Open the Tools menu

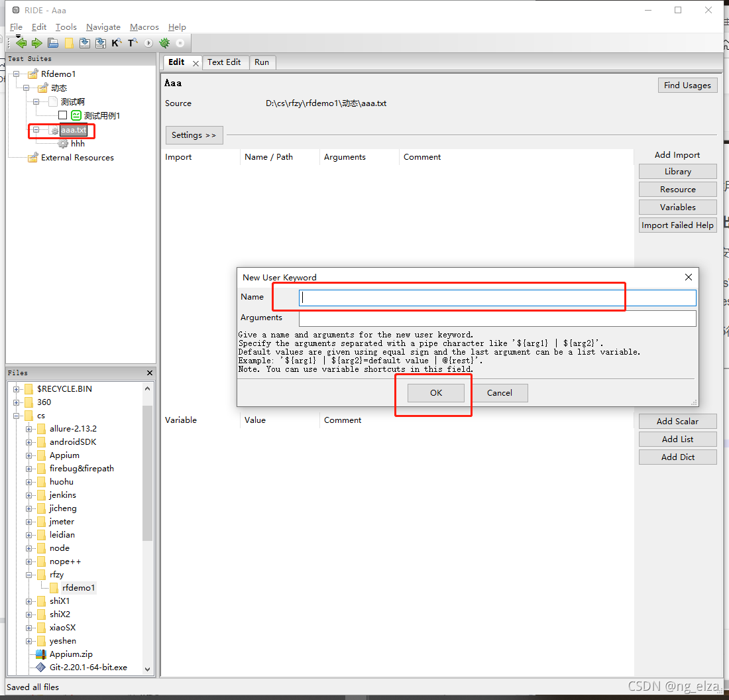coord(66,27)
